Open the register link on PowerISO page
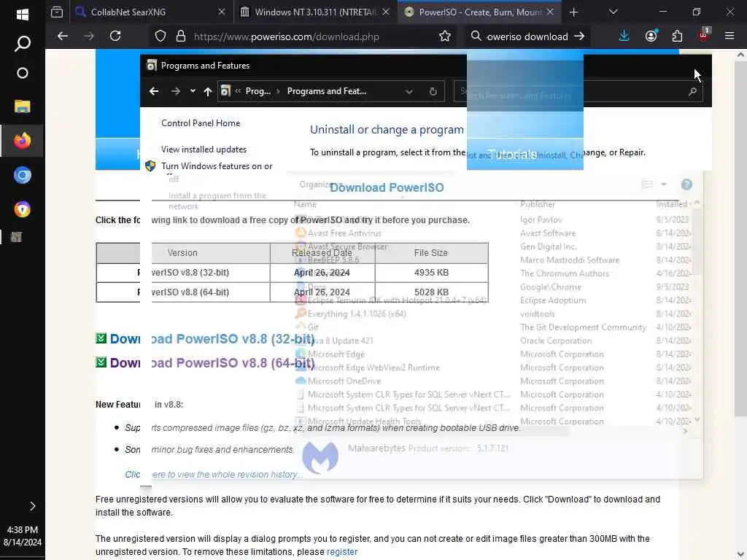 click(x=342, y=552)
